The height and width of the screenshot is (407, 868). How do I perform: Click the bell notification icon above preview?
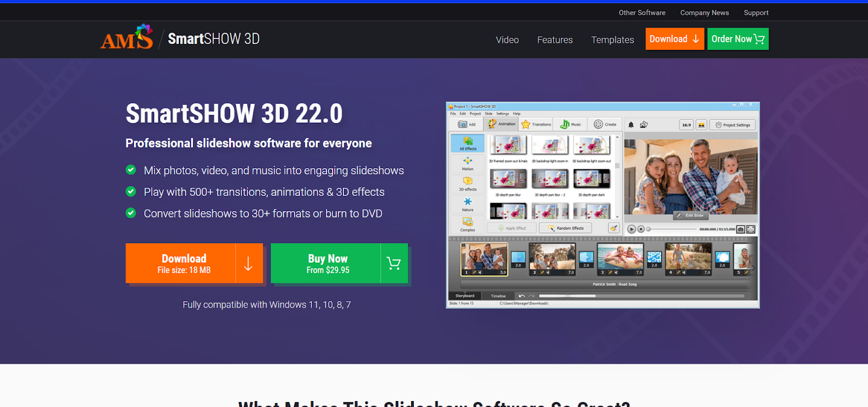point(631,125)
